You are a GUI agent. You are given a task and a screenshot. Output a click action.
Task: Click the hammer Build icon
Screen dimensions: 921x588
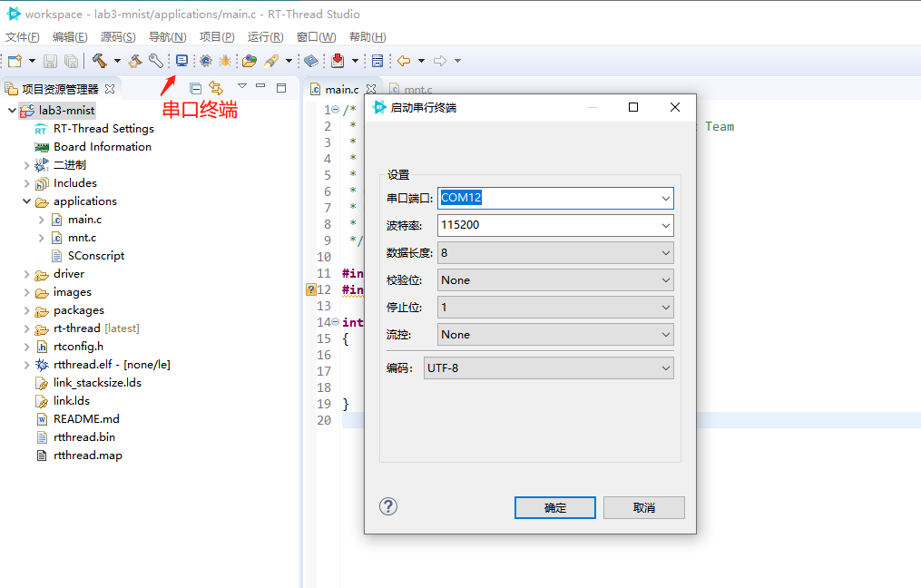click(x=99, y=61)
